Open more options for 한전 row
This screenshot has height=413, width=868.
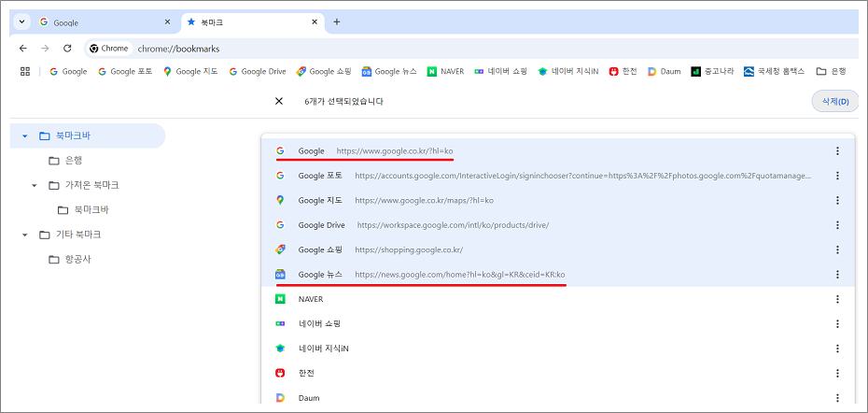coord(837,373)
